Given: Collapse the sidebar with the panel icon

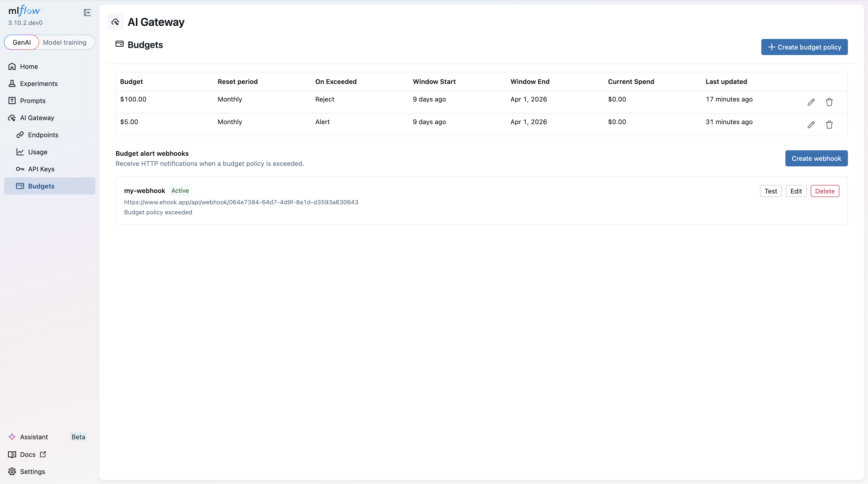Looking at the screenshot, I should [87, 13].
